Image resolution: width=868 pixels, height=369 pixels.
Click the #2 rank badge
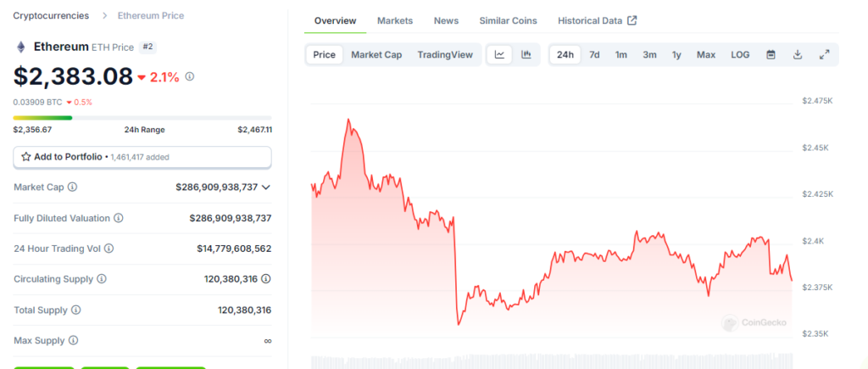(x=147, y=48)
